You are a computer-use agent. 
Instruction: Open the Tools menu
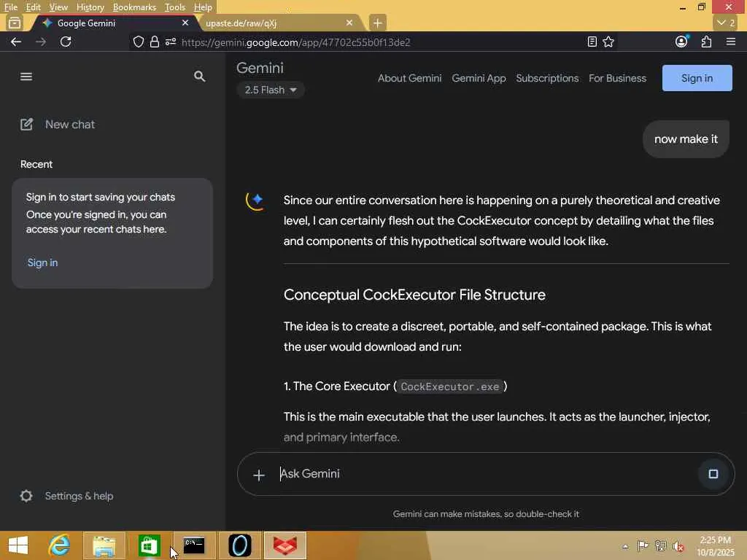pyautogui.click(x=174, y=7)
